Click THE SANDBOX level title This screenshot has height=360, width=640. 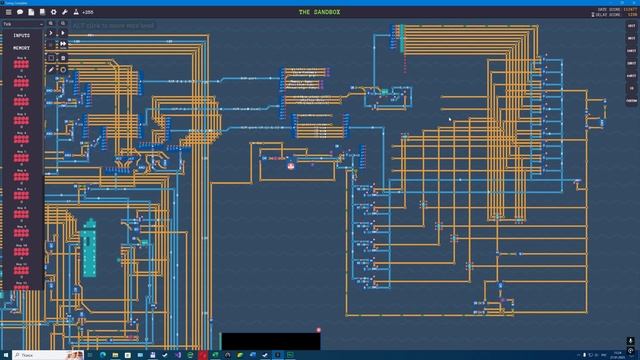point(319,12)
